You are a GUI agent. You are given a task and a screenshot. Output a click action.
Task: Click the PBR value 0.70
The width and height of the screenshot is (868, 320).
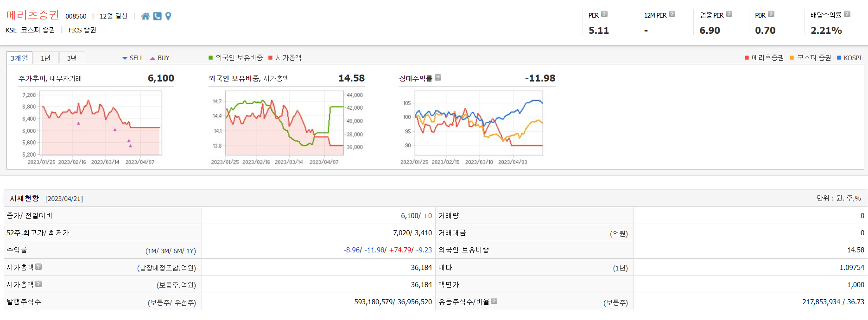coord(765,31)
